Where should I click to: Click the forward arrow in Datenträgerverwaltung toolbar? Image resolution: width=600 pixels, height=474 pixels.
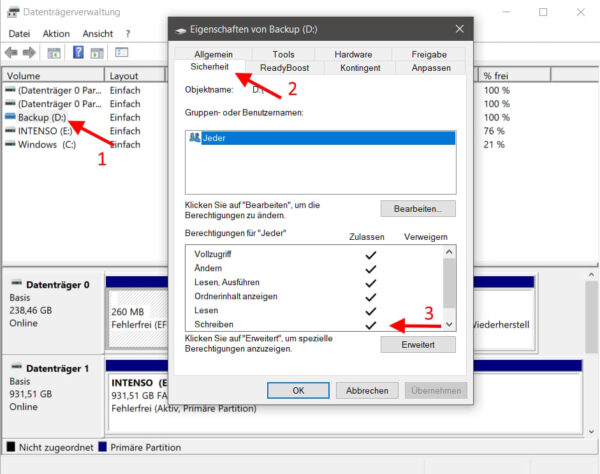click(x=29, y=52)
